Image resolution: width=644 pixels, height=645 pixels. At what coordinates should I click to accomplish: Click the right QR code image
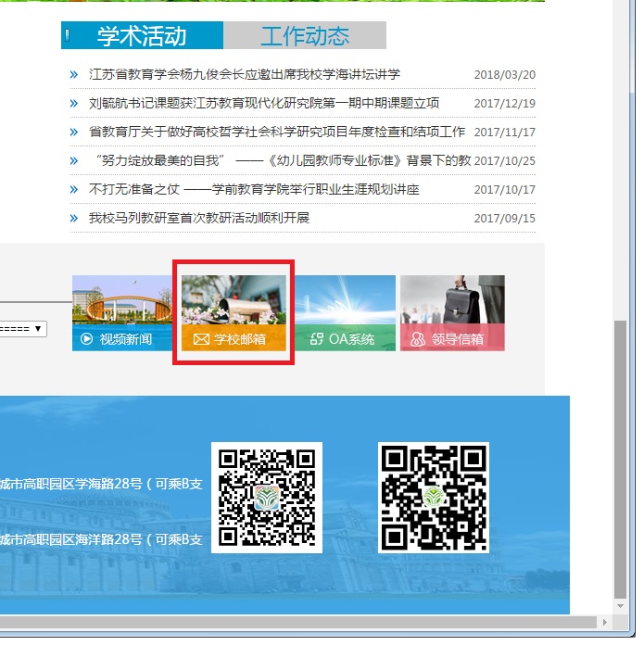(x=434, y=498)
